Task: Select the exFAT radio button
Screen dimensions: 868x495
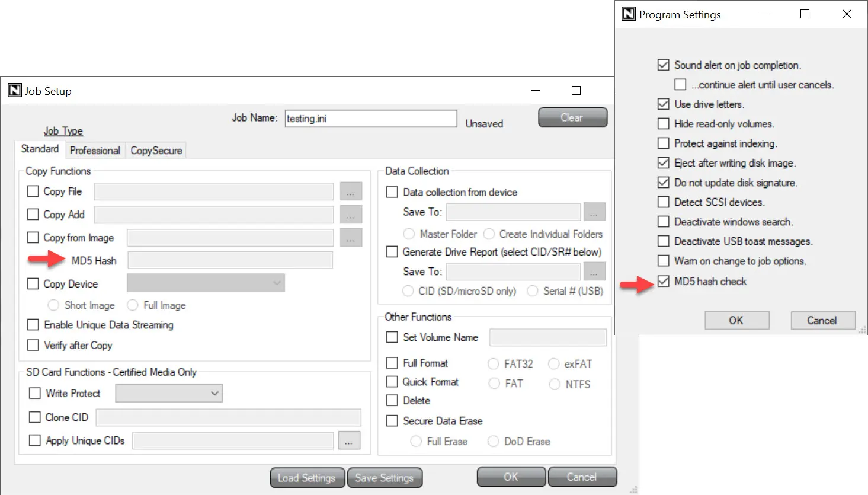Action: [554, 363]
